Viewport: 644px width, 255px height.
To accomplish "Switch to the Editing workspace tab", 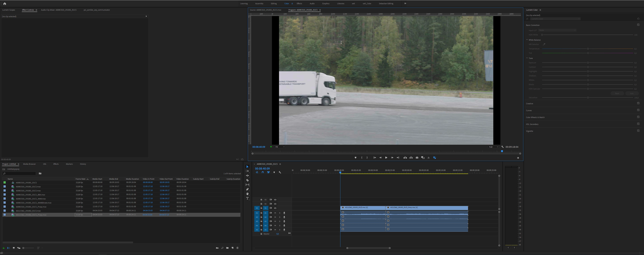I will [273, 4].
